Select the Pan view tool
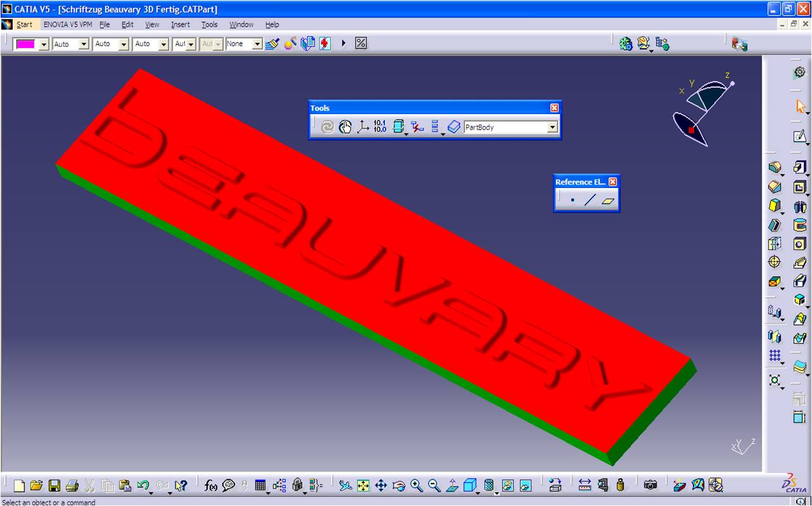This screenshot has width=812, height=506. 381,486
